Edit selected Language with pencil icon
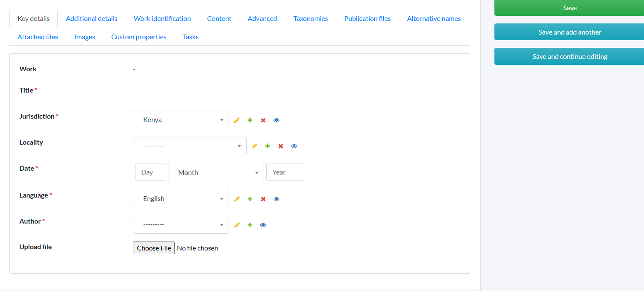The image size is (644, 291). [x=237, y=199]
